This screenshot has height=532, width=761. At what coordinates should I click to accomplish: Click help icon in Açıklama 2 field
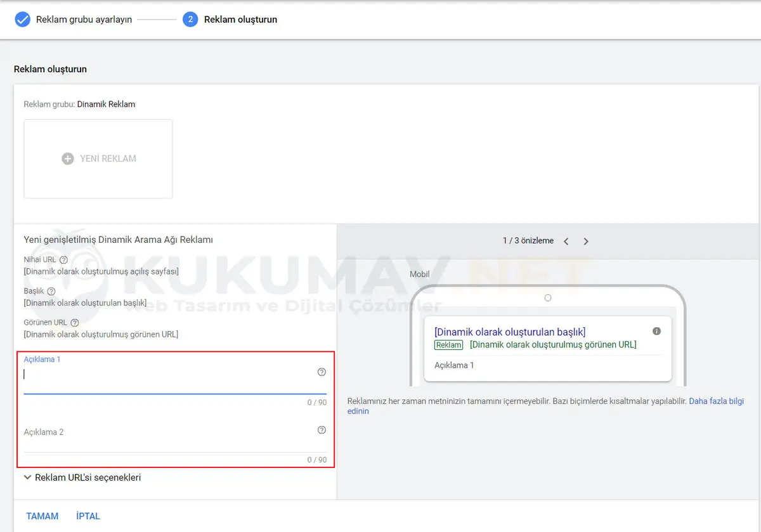coord(322,430)
